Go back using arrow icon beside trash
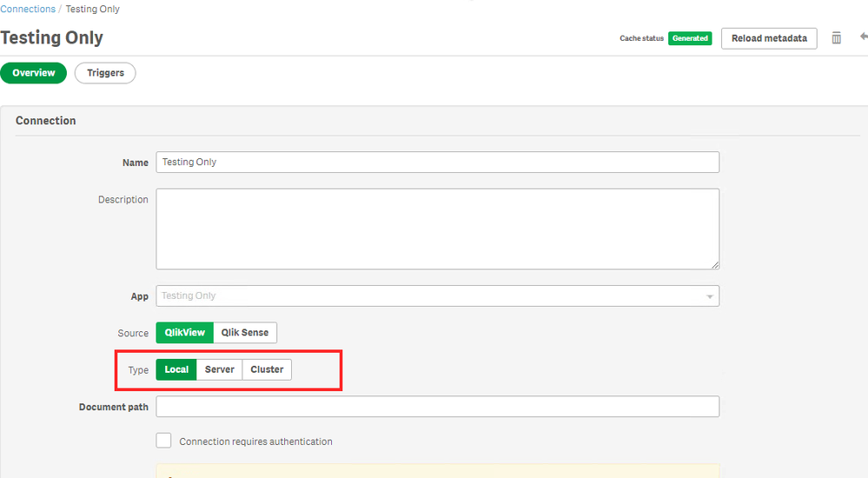 pos(864,37)
